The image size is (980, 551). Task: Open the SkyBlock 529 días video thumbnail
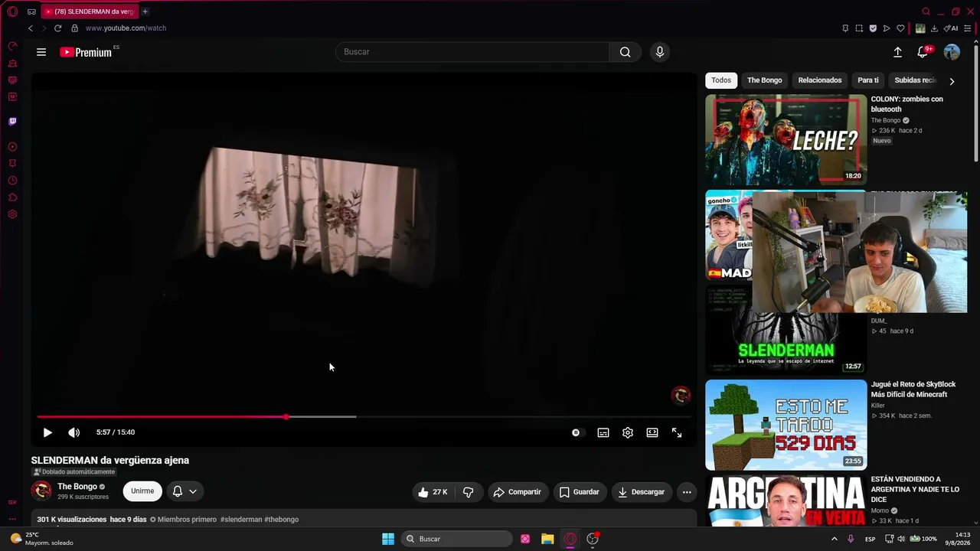pos(786,425)
